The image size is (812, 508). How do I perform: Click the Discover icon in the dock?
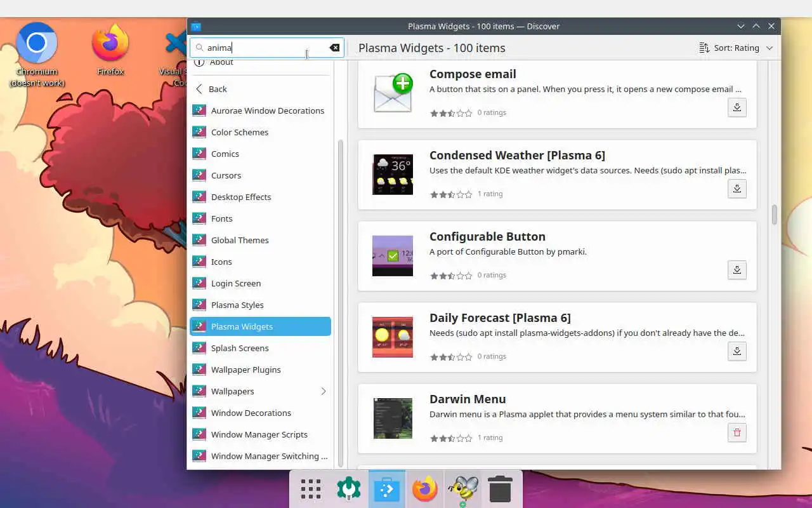point(386,490)
